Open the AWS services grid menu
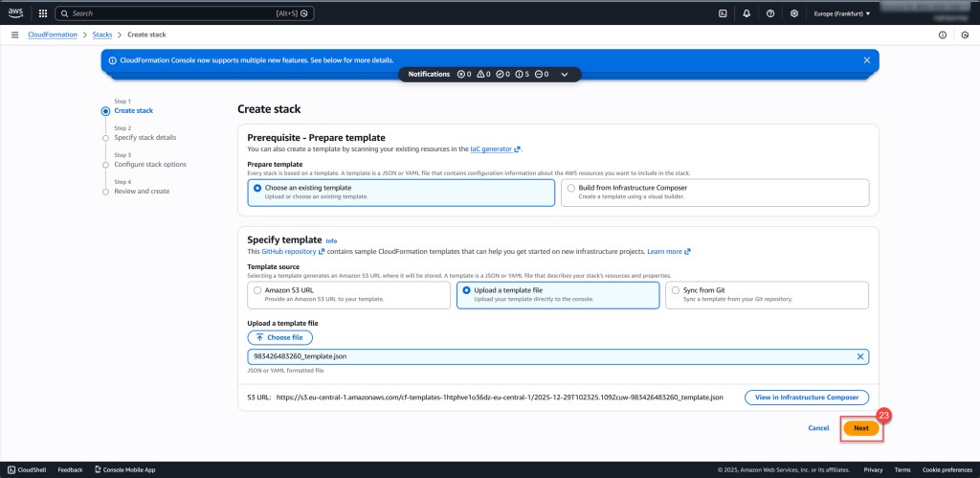This screenshot has width=980, height=478. pos(42,13)
